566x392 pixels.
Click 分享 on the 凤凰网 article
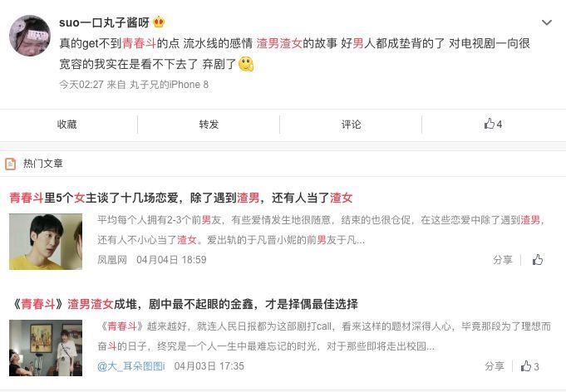coord(503,260)
